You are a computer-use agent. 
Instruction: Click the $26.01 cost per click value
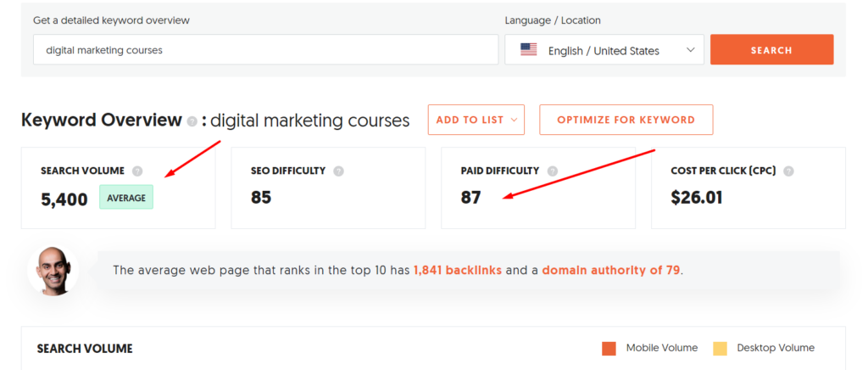[697, 198]
